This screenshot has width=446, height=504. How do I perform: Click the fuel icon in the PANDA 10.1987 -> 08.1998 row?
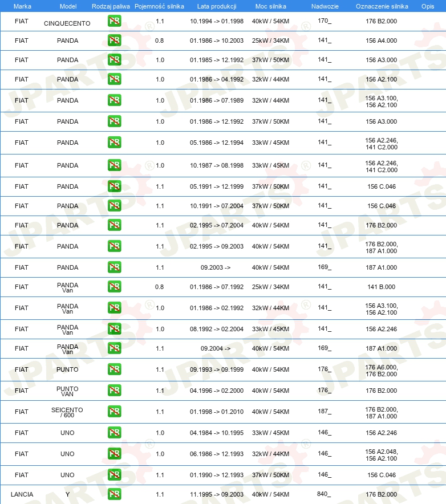pos(115,165)
